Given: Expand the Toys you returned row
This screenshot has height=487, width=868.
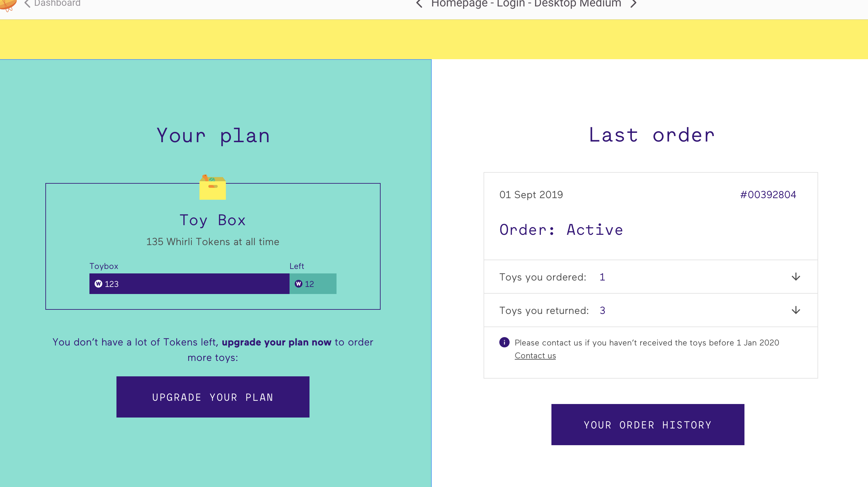Looking at the screenshot, I should click(x=796, y=310).
